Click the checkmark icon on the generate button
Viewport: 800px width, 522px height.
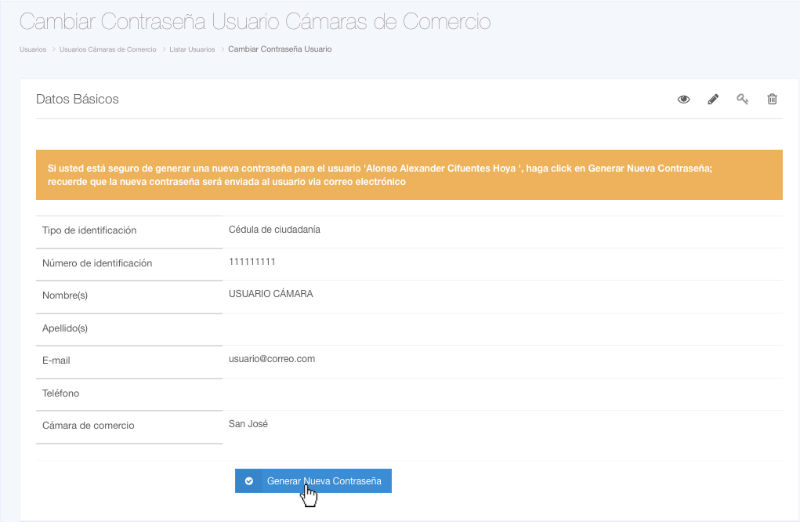coord(249,481)
